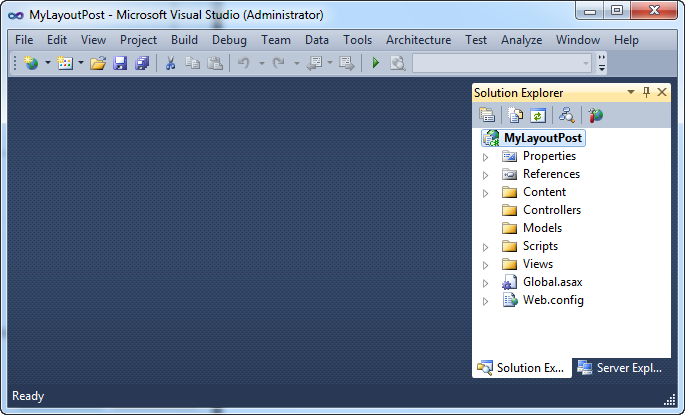The height and width of the screenshot is (415, 685).
Task: Save the current file with the floppy icon
Action: [120, 63]
